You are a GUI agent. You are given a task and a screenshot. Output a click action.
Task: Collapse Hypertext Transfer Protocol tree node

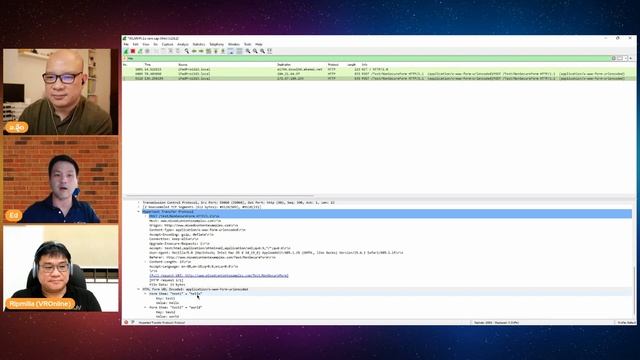coord(138,211)
